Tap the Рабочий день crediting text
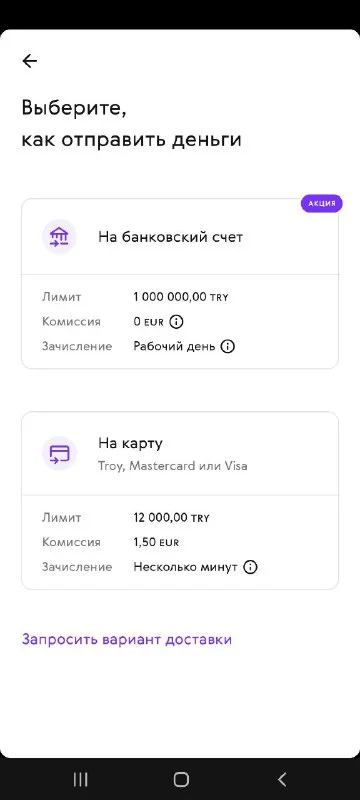The height and width of the screenshot is (800, 360). point(175,346)
